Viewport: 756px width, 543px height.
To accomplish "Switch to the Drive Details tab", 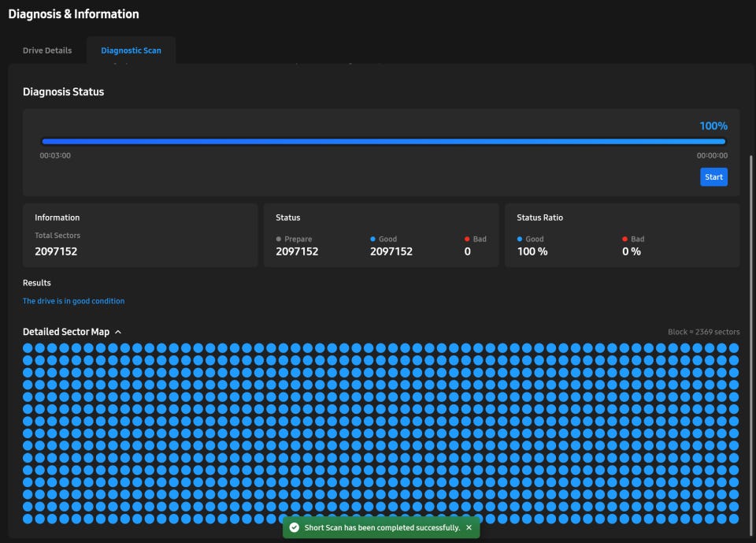I will 47,50.
